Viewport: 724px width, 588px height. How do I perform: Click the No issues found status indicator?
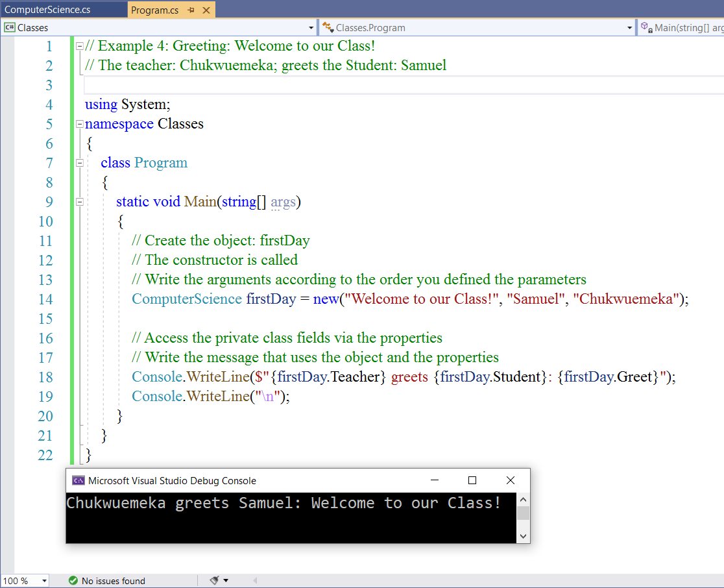click(x=107, y=581)
